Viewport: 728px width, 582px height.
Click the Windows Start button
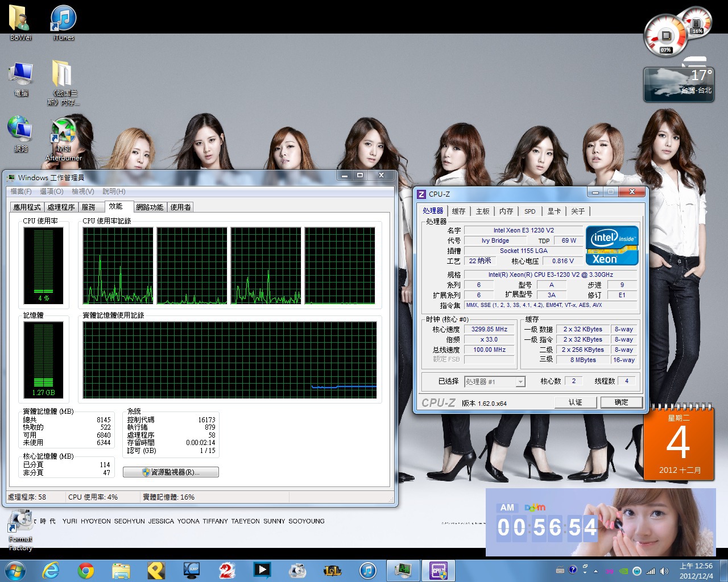coord(15,570)
